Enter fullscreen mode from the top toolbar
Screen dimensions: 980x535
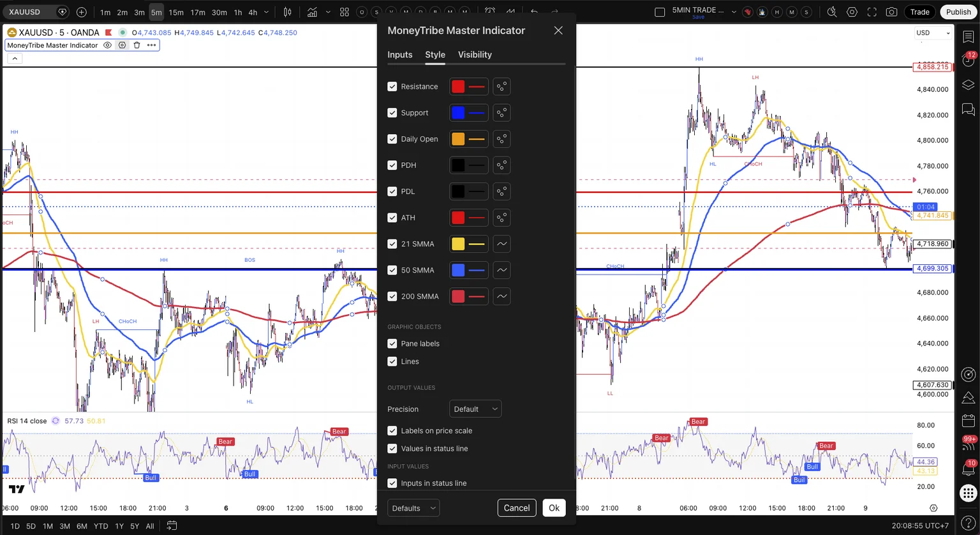[x=872, y=12]
